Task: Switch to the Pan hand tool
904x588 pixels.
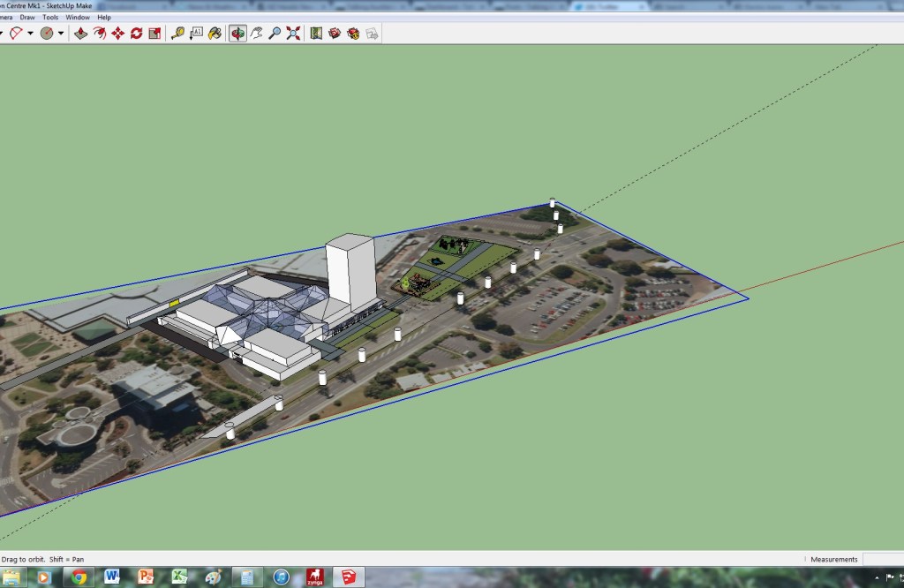Action: 257,34
